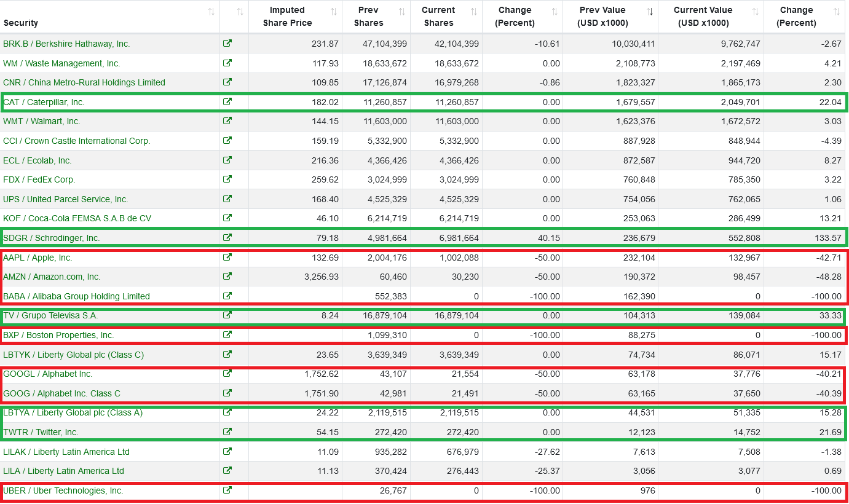Select Uber prev value 976
The image size is (849, 504).
648,490
